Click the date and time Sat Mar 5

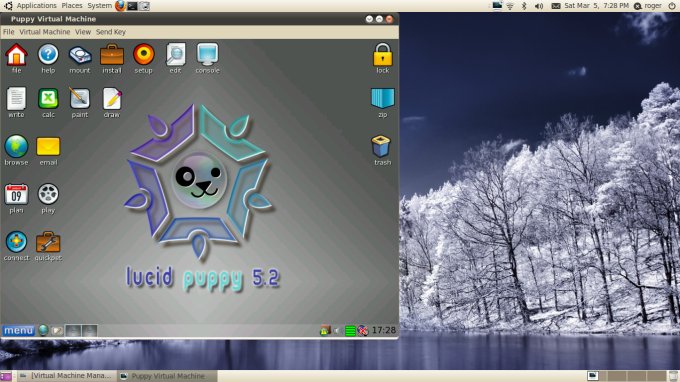click(596, 6)
